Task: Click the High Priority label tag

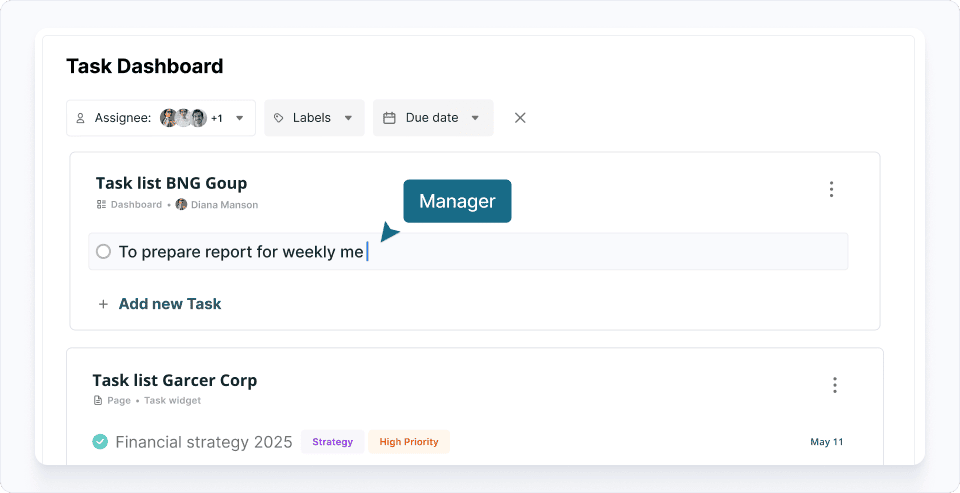Action: pyautogui.click(x=409, y=442)
